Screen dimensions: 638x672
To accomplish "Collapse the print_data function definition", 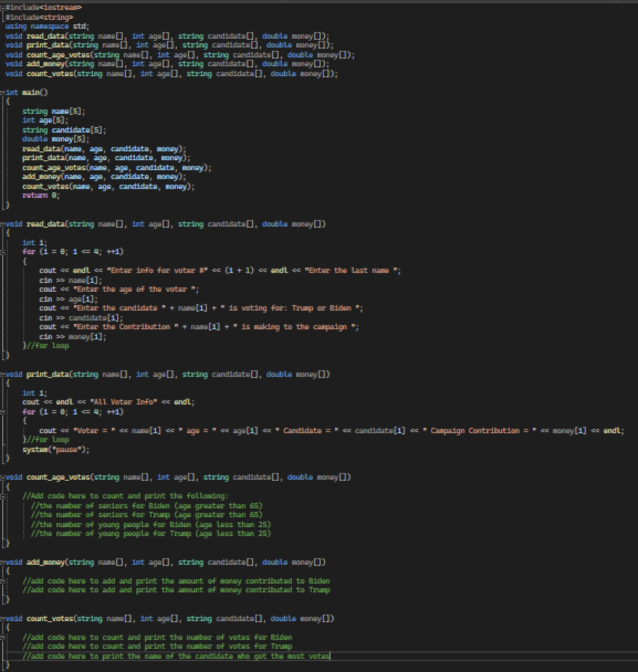I will coord(3,374).
